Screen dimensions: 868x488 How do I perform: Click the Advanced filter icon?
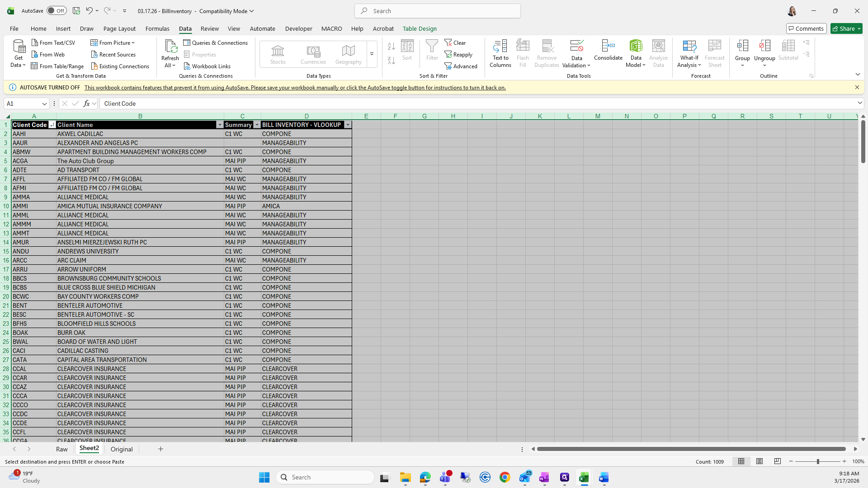click(448, 66)
